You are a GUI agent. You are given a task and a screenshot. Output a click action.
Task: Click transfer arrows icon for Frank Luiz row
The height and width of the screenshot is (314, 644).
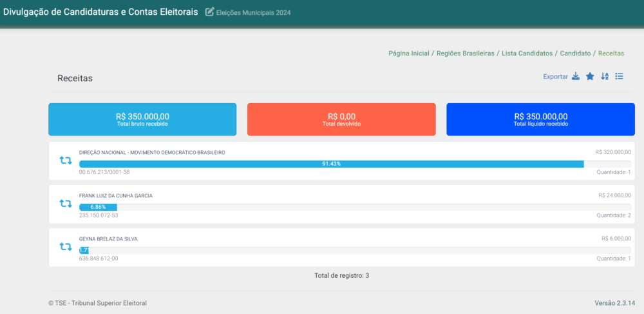click(x=65, y=204)
